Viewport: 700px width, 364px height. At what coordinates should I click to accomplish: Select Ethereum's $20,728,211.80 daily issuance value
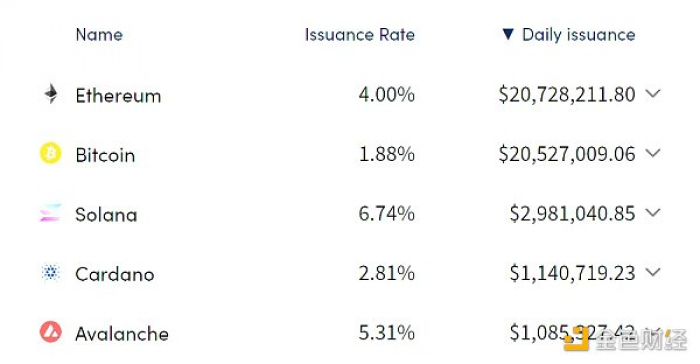click(567, 95)
